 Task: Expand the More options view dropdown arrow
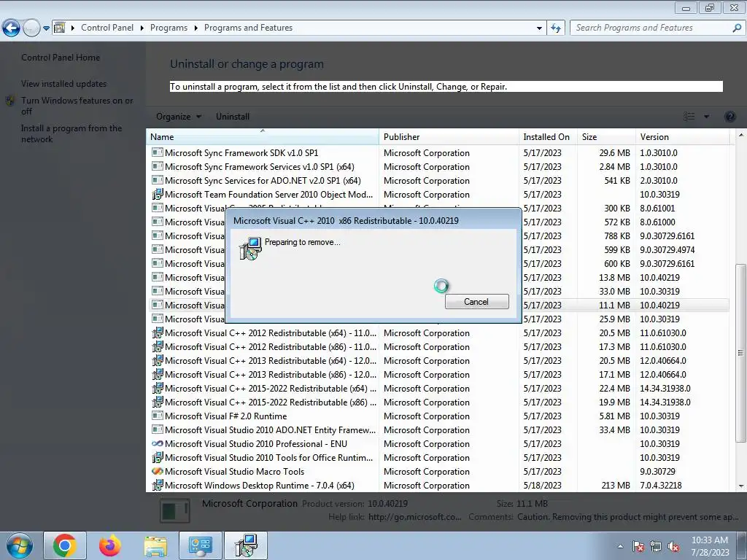point(706,117)
